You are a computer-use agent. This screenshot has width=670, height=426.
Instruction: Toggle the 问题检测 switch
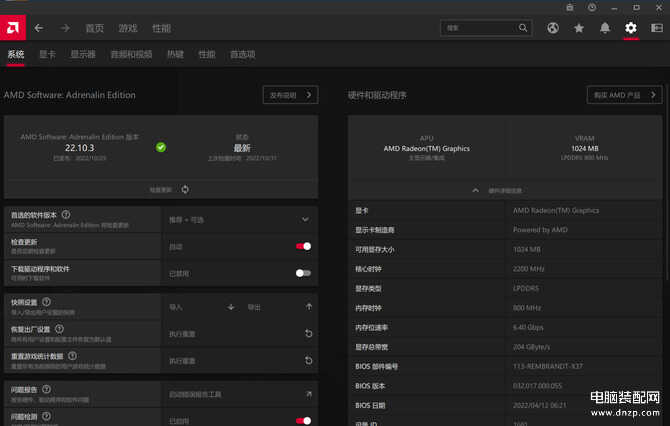coord(303,421)
